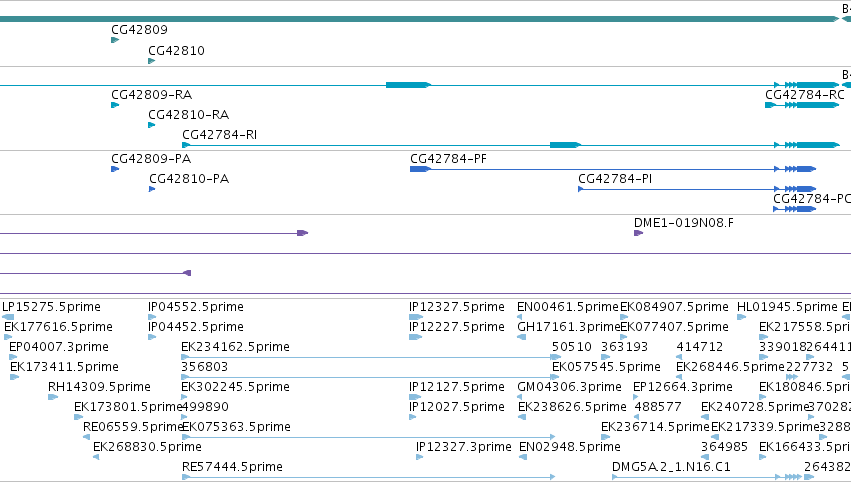This screenshot has height=482, width=851.
Task: Select the IP12327.5prime label
Action: [457, 307]
